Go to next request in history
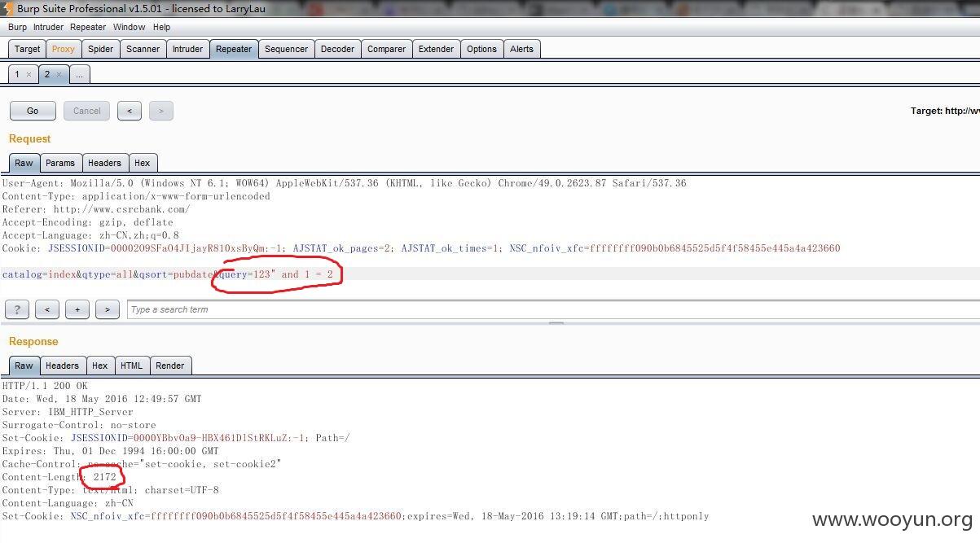 (161, 111)
